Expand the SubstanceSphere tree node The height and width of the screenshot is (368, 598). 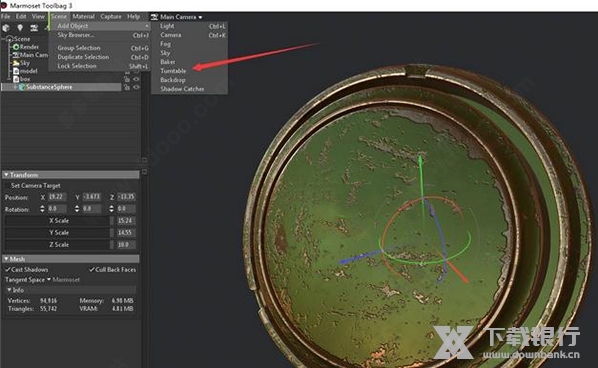click(x=15, y=87)
